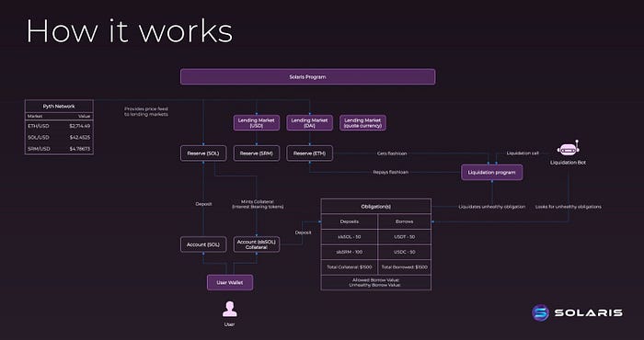Click the 'Provides price feed to lending markets' note

click(146, 111)
